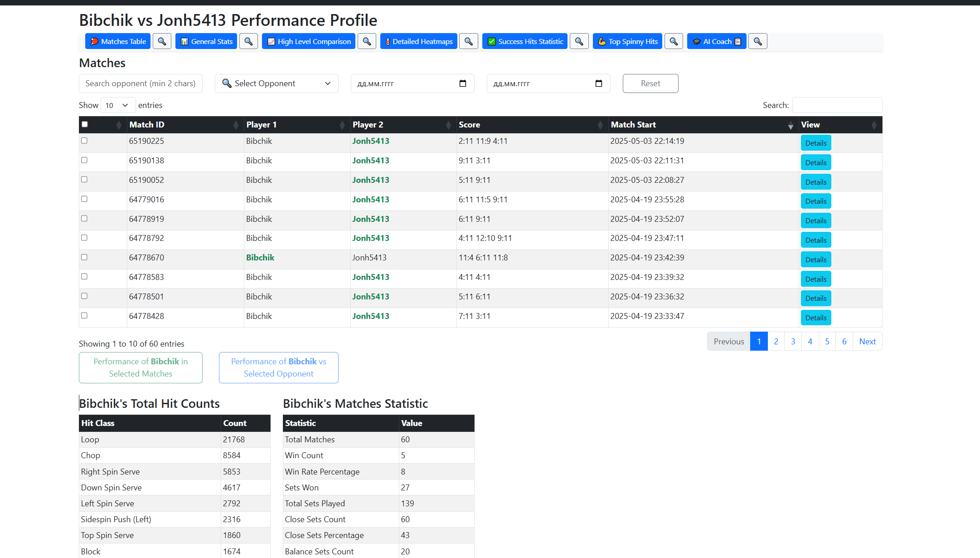Click magnifier icon after Top Spinny Hits

[674, 41]
